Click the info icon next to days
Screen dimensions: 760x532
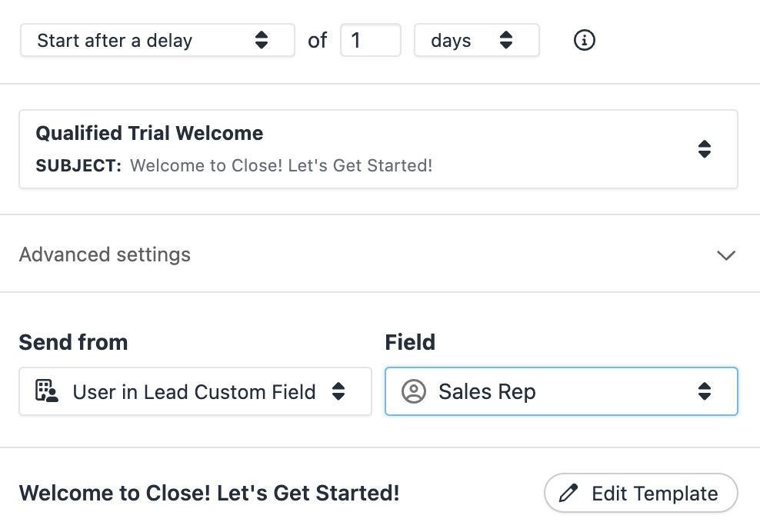pos(584,40)
